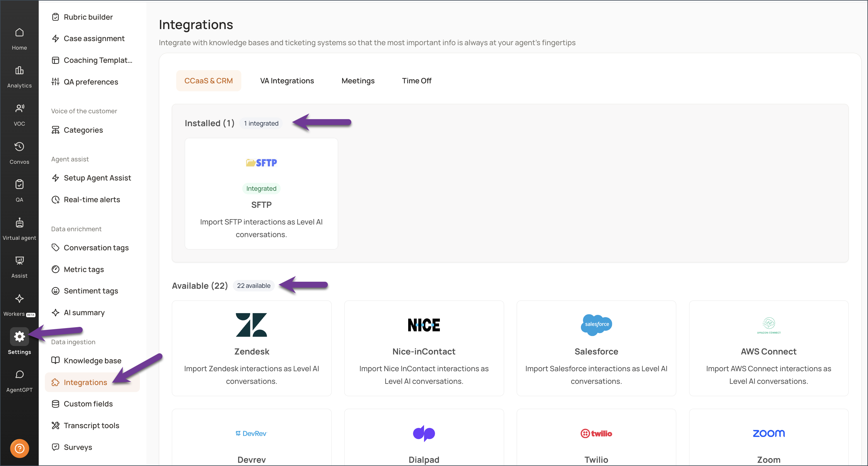The width and height of the screenshot is (868, 466).
Task: Open the Home icon in the sidebar
Action: [x=19, y=33]
